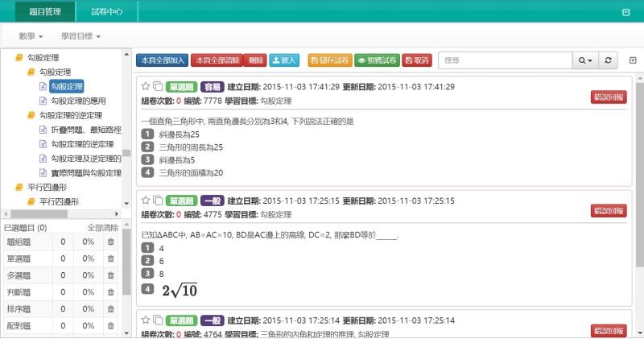Delete the 題組題 row with trash icon

(x=111, y=242)
